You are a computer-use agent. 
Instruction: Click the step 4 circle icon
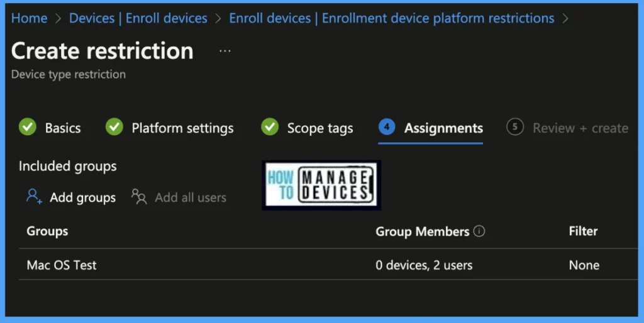click(387, 127)
